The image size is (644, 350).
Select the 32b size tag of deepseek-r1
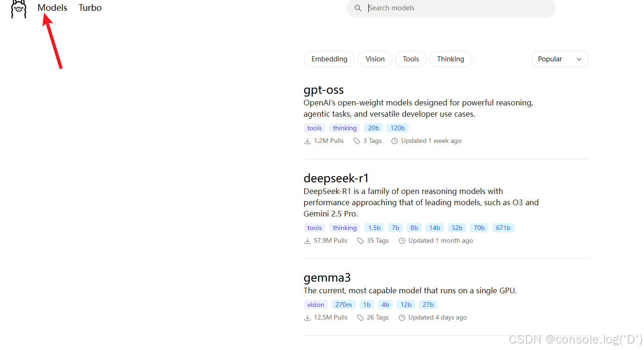point(457,228)
